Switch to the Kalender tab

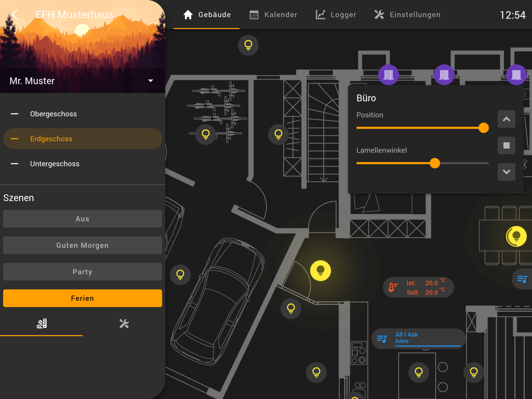tap(273, 15)
